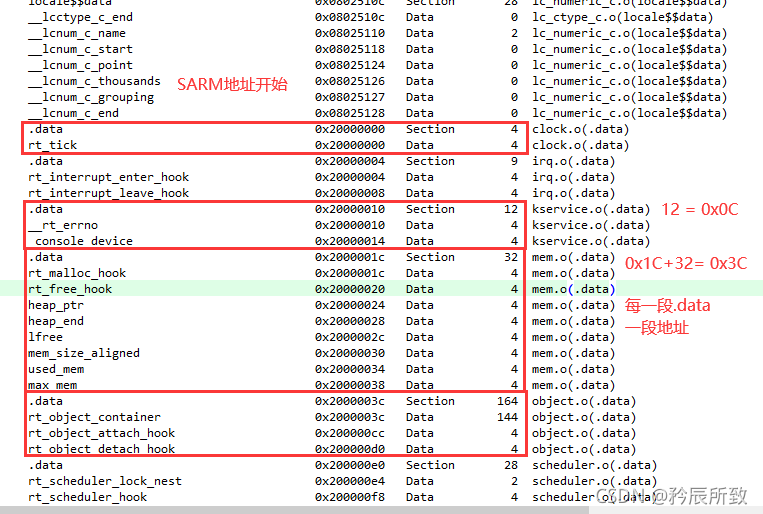The image size is (763, 514).
Task: Select the rt_interrupt_leave_hook symbol
Action: pos(109,193)
